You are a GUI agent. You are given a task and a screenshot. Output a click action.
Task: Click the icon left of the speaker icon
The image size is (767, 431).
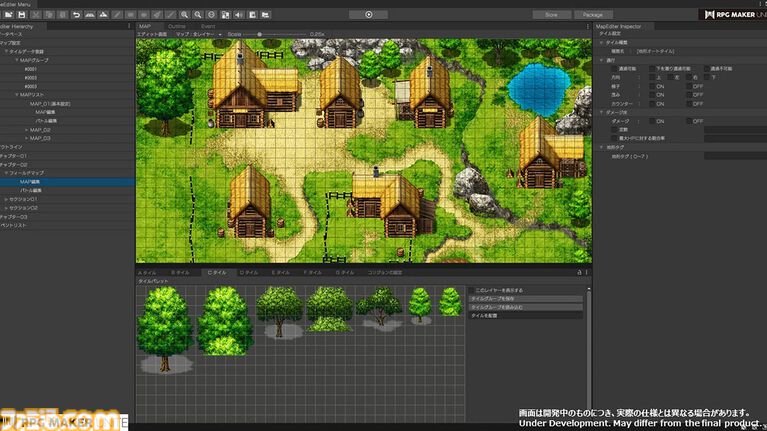coord(225,15)
